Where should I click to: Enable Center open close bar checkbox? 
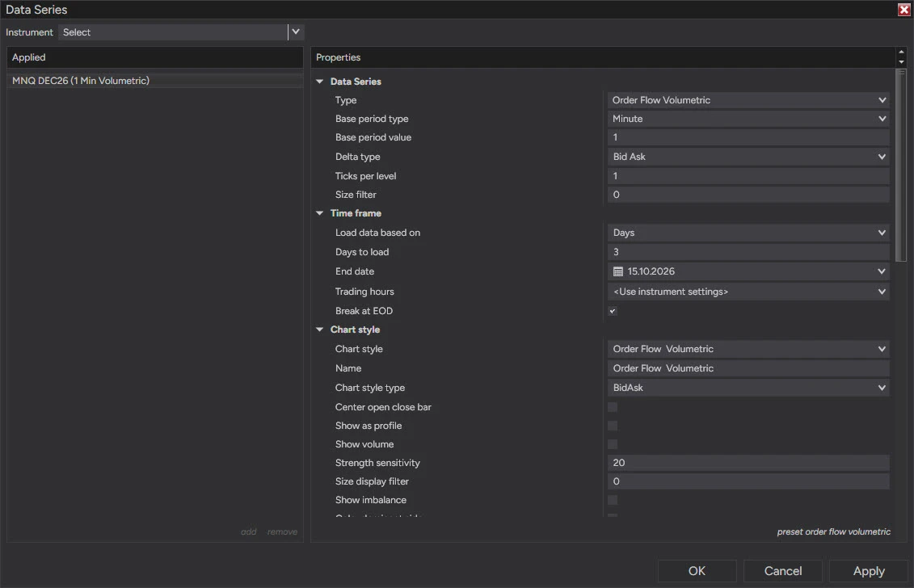[613, 407]
